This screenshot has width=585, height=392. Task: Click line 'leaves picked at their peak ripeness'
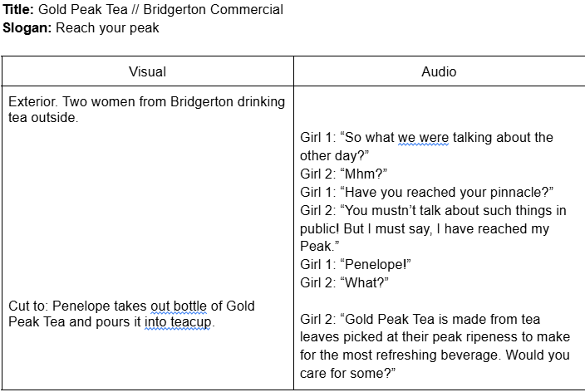[x=435, y=337]
